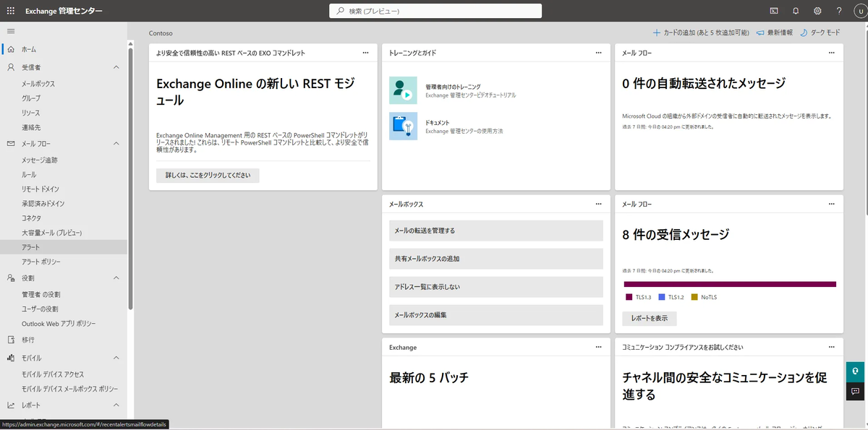Open ルール in the sidebar
Screen dimensions: 868x430
(29, 175)
